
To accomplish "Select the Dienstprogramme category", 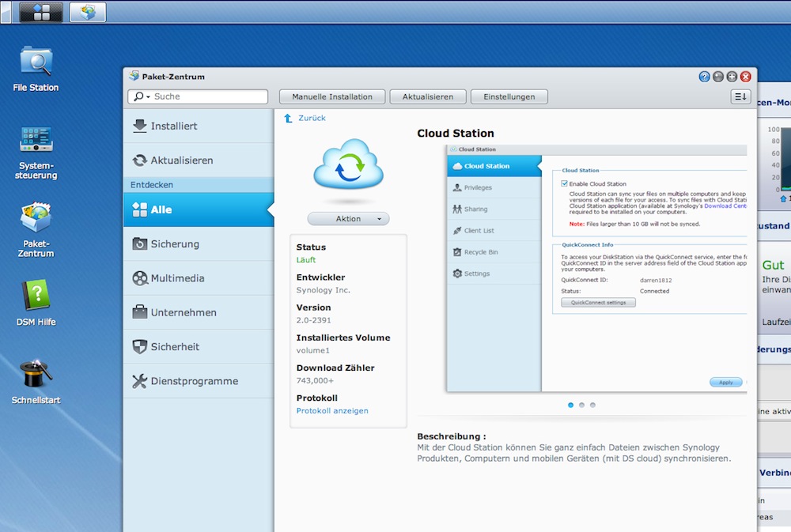I will click(x=199, y=381).
